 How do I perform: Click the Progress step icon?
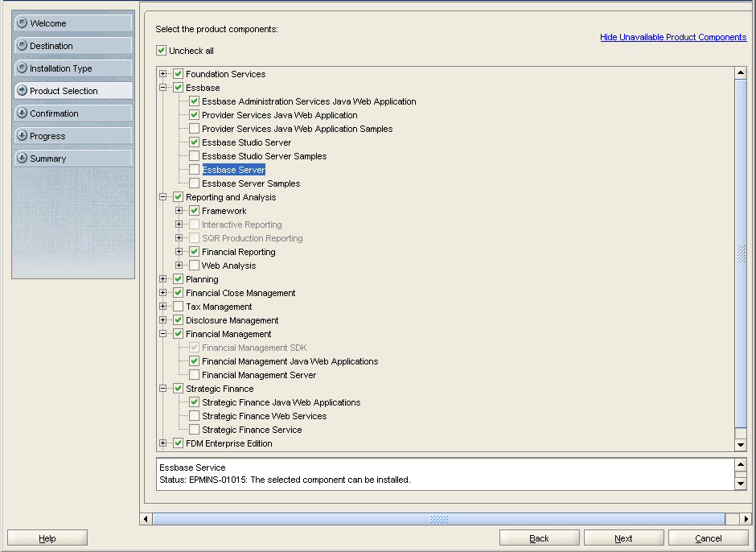coord(22,136)
